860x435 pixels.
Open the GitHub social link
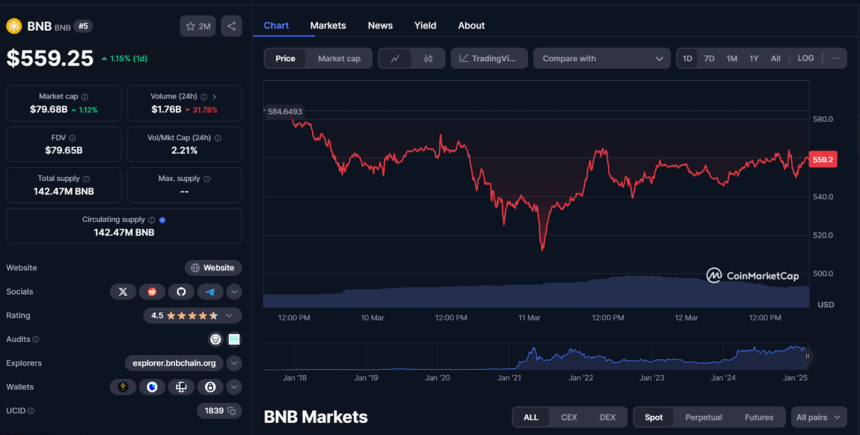[x=181, y=292]
